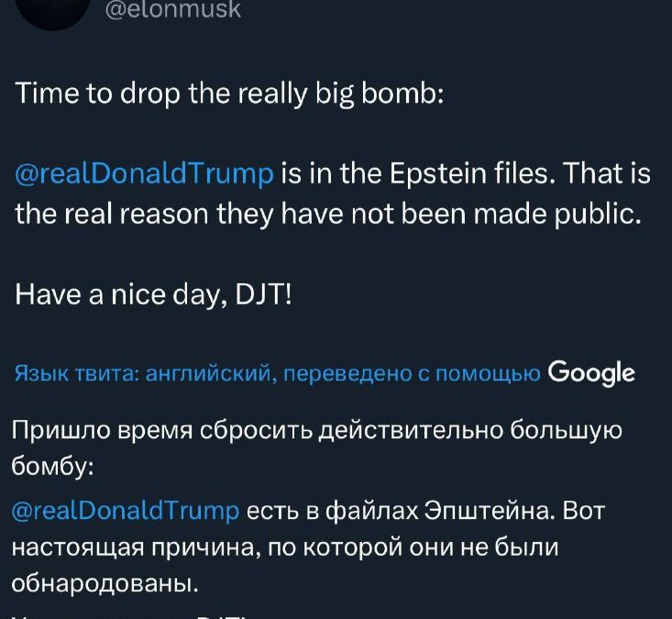
Task: Click the line "Time to drop the really big bomb:"
Action: tap(230, 95)
